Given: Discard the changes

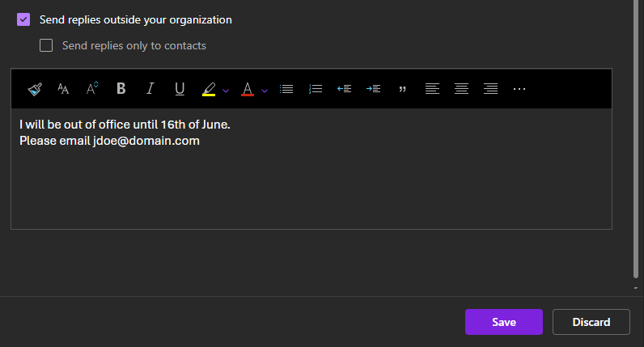Looking at the screenshot, I should pyautogui.click(x=591, y=322).
